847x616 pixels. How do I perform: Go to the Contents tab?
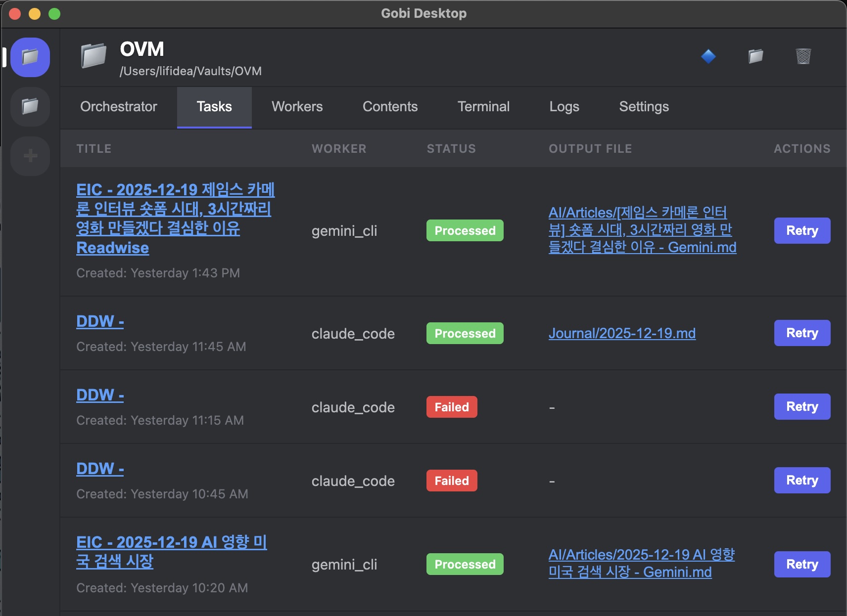point(390,107)
